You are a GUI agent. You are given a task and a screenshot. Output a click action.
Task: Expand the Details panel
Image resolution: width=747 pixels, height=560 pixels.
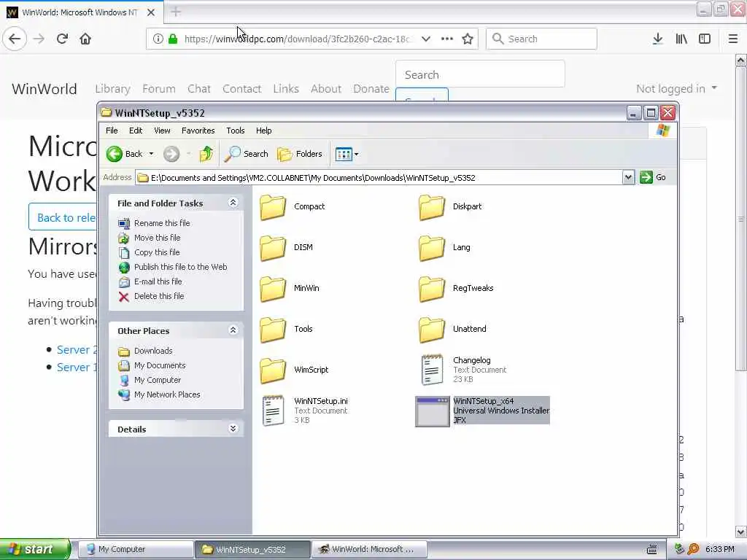[233, 429]
